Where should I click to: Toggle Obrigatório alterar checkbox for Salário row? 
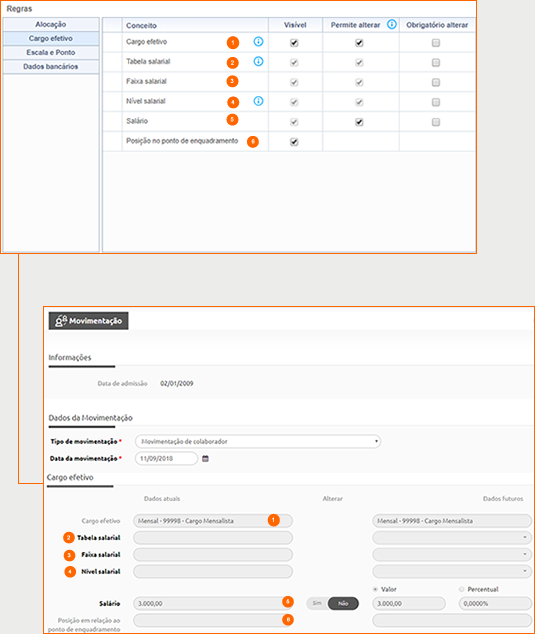(x=436, y=122)
